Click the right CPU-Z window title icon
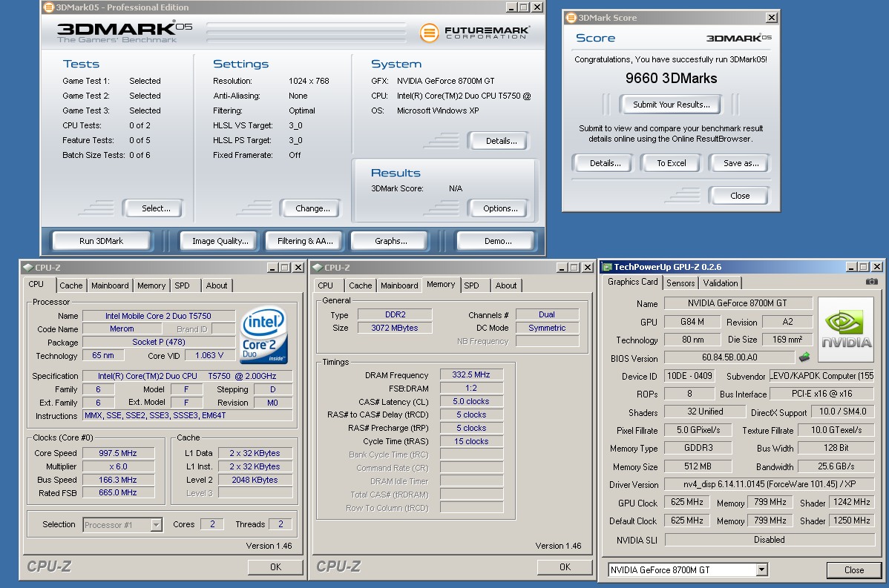The height and width of the screenshot is (588, 889). [x=318, y=268]
